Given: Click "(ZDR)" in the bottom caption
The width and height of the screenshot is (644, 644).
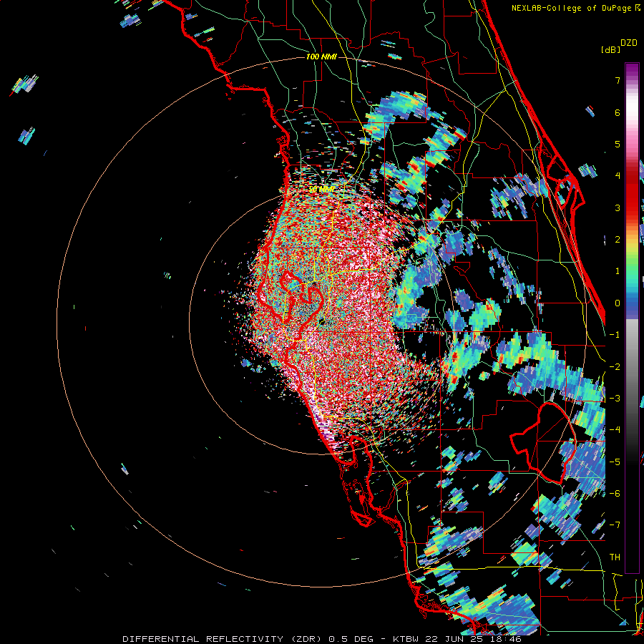Looking at the screenshot, I should click(x=306, y=639).
